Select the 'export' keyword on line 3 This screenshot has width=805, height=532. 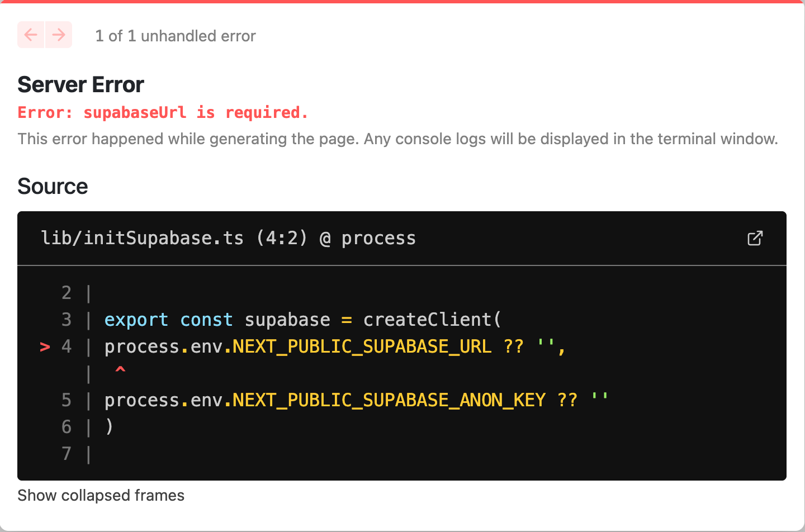pos(136,320)
